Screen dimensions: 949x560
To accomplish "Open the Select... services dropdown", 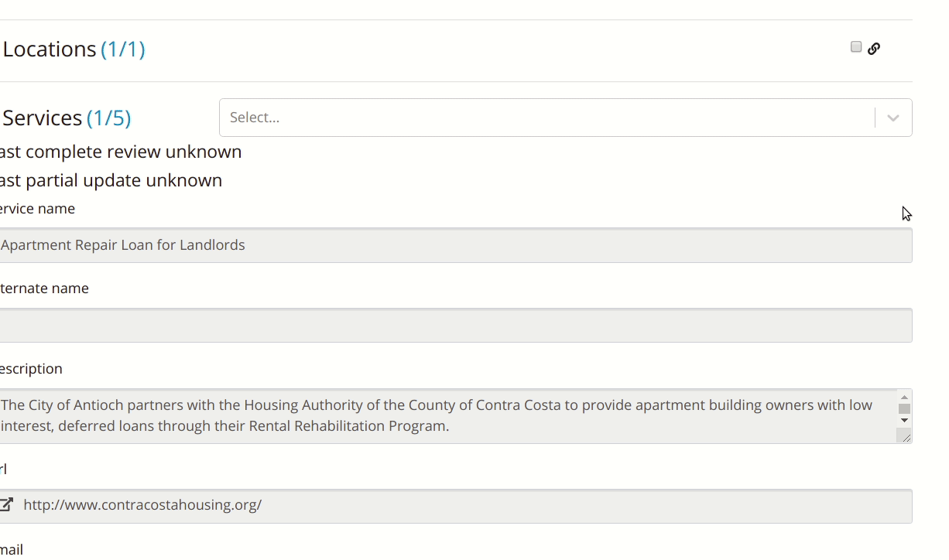I will (x=542, y=117).
